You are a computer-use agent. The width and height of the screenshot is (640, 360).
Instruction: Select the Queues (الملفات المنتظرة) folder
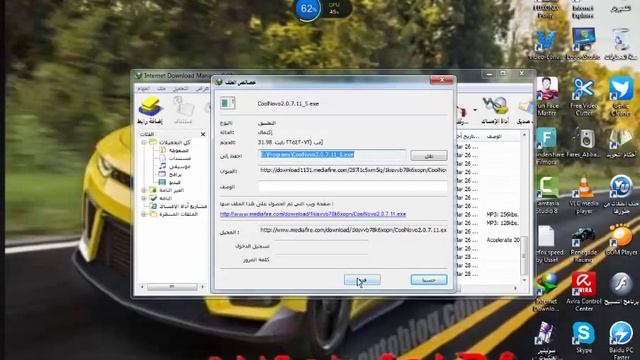(178, 214)
